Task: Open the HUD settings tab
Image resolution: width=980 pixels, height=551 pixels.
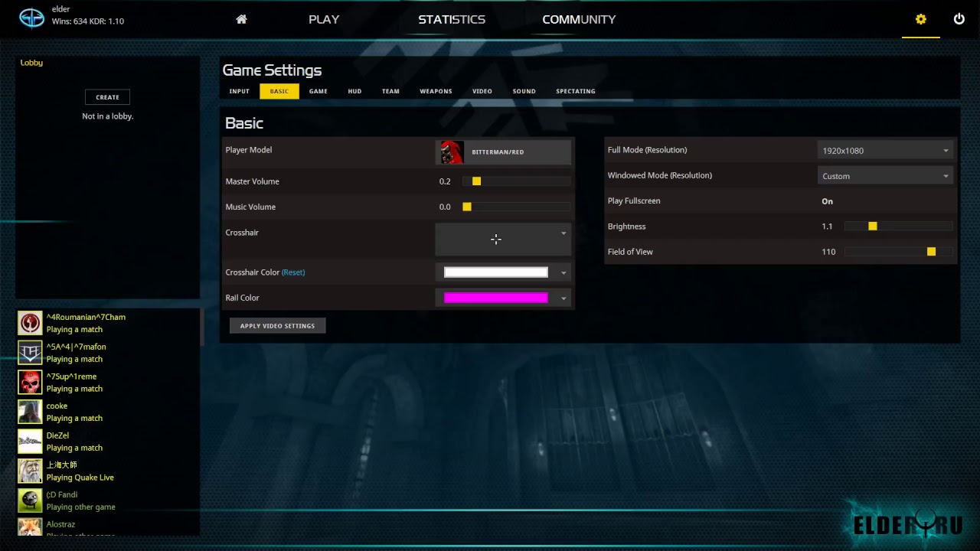Action: pos(354,91)
